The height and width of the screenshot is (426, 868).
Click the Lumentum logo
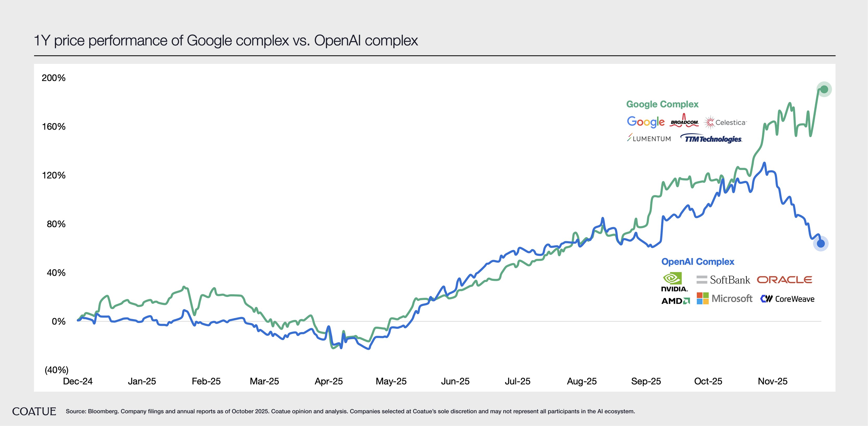coord(649,138)
